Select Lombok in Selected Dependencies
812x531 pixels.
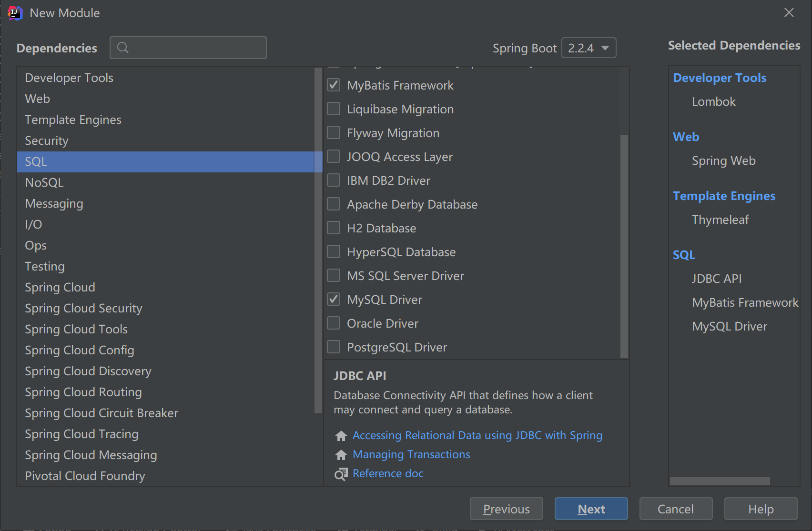click(714, 101)
